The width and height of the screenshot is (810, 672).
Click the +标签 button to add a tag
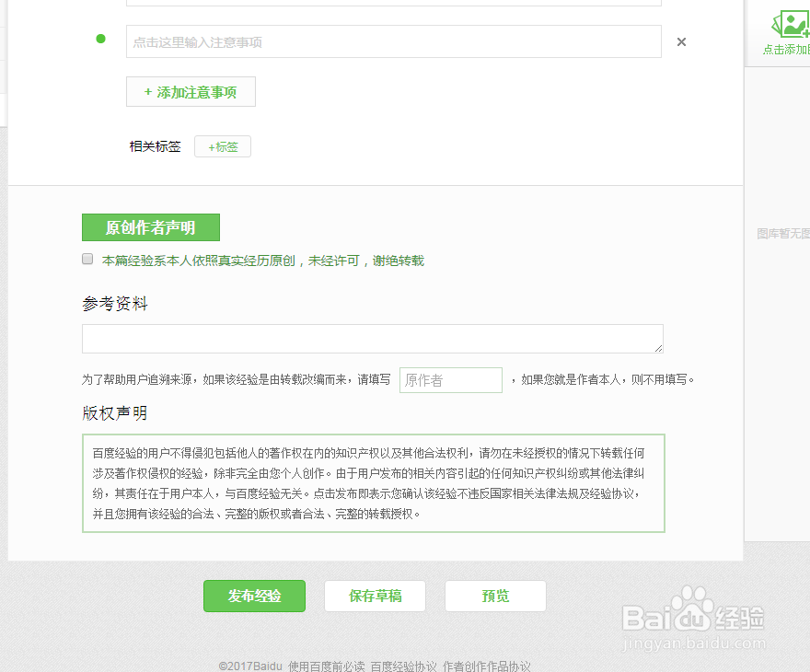tap(222, 146)
